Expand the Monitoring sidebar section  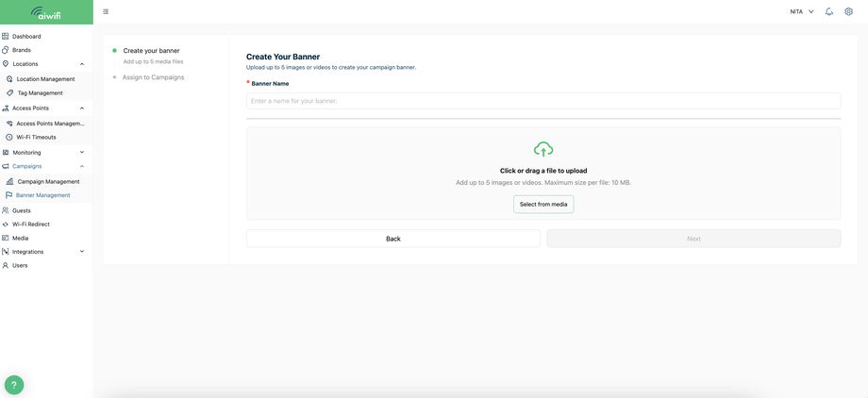(x=82, y=152)
